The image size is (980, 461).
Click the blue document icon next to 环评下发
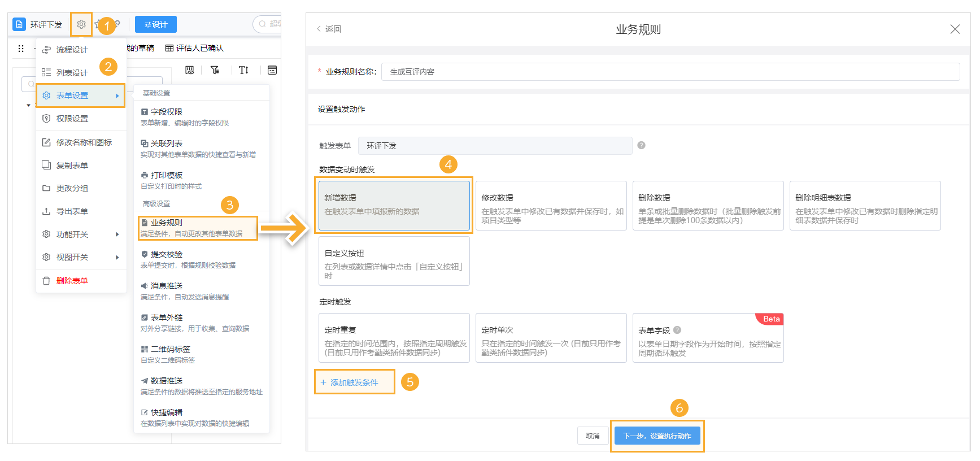click(19, 24)
